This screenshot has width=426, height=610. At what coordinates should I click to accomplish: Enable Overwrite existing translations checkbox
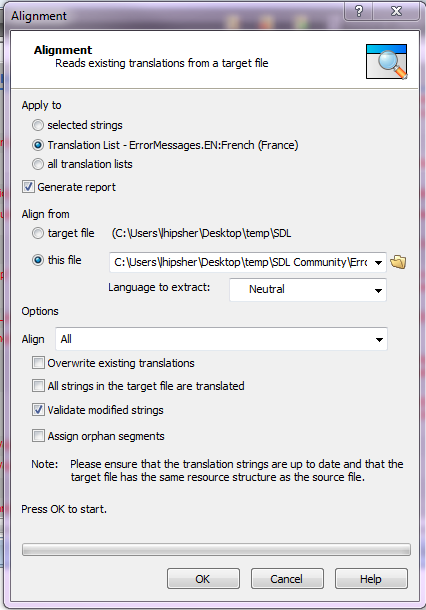(x=38, y=363)
